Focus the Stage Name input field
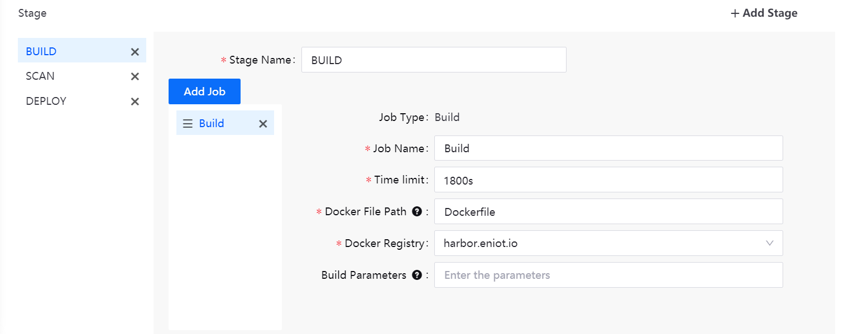 tap(433, 60)
